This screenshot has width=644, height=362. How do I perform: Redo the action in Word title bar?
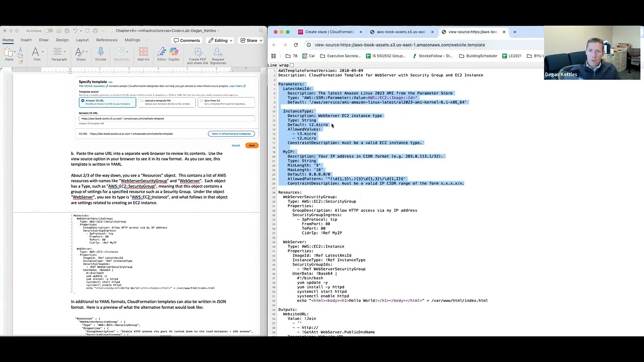[87, 31]
